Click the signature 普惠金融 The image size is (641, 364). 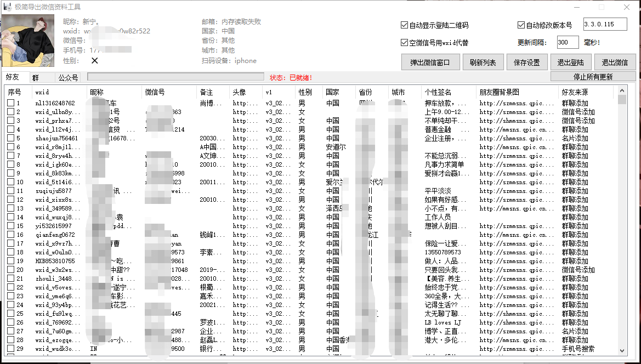click(438, 129)
